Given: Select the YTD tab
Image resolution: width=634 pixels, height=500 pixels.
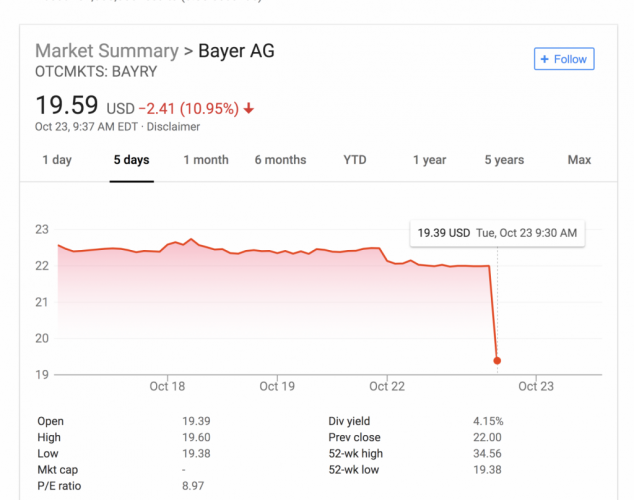Looking at the screenshot, I should [355, 160].
